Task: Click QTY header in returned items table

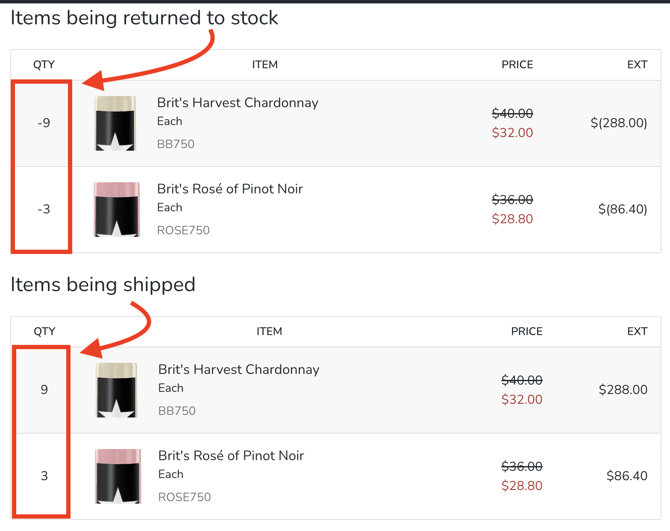Action: point(44,65)
